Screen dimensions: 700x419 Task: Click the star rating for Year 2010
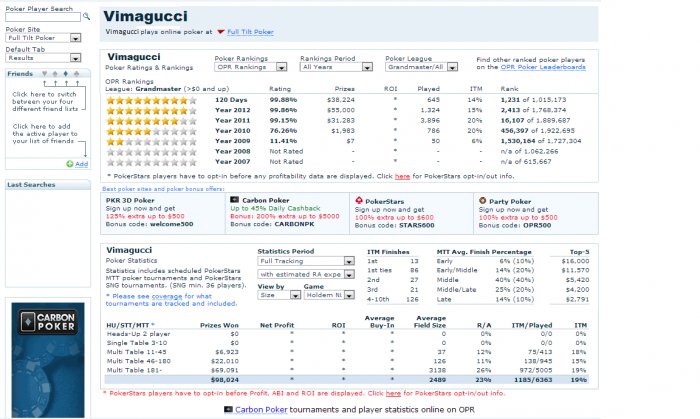point(151,131)
